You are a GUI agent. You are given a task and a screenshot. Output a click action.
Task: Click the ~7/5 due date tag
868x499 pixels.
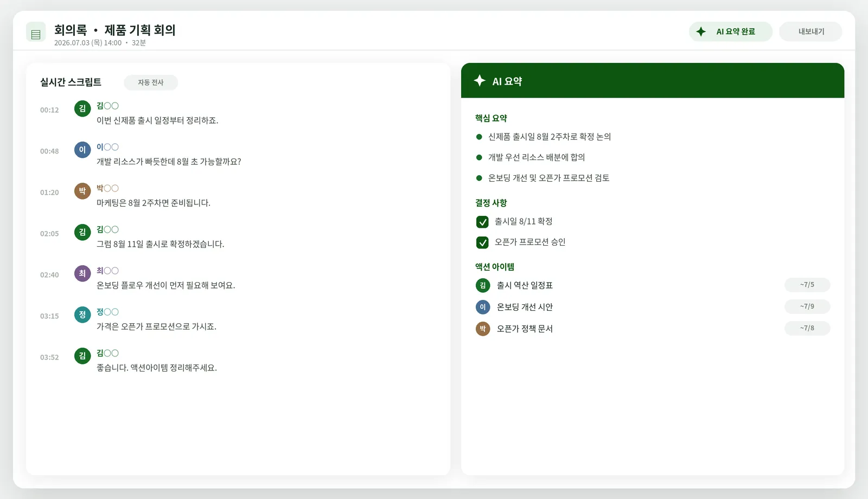click(x=807, y=285)
